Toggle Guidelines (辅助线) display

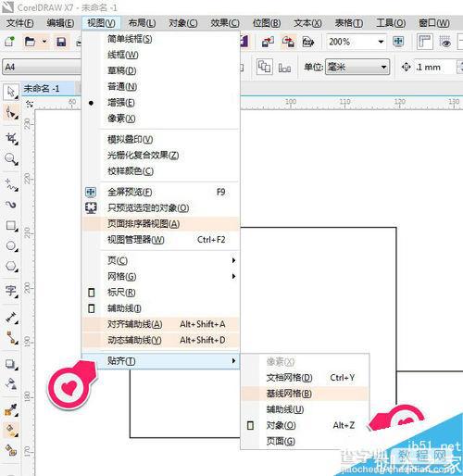[124, 308]
